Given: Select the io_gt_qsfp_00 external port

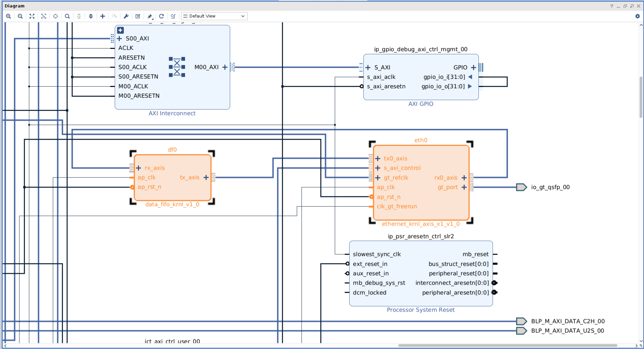Looking at the screenshot, I should (x=522, y=187).
